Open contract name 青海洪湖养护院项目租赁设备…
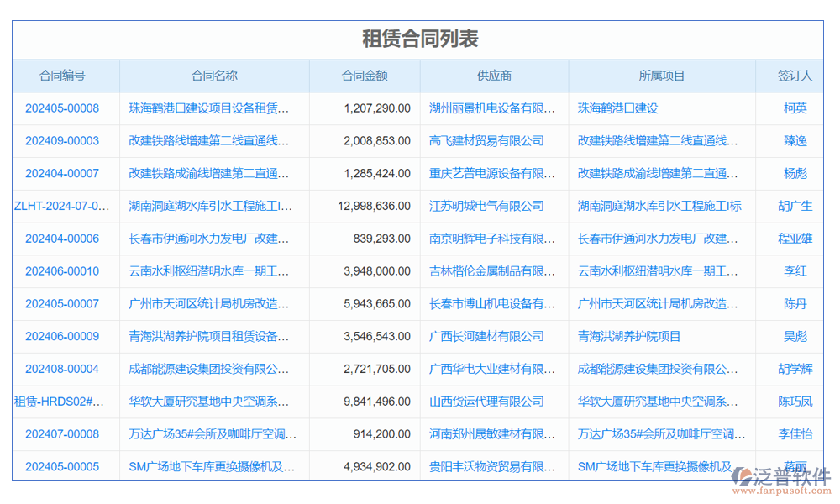The width and height of the screenshot is (840, 504). [x=209, y=336]
